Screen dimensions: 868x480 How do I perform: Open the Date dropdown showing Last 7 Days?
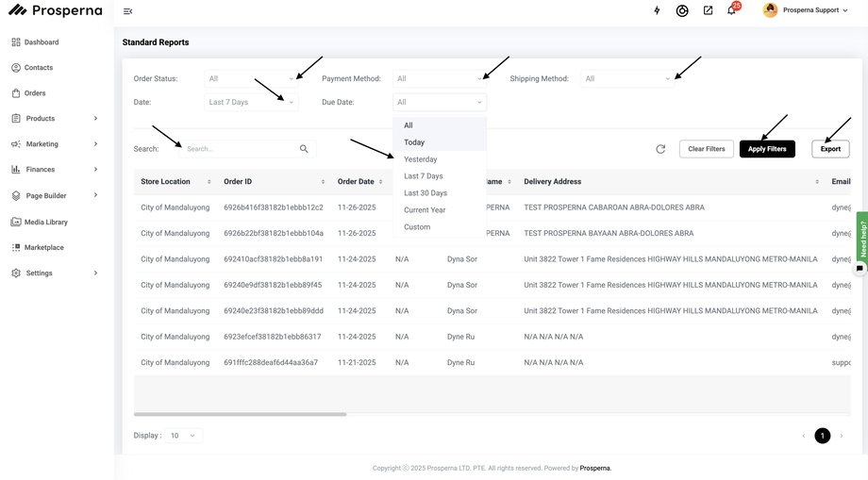pos(251,102)
